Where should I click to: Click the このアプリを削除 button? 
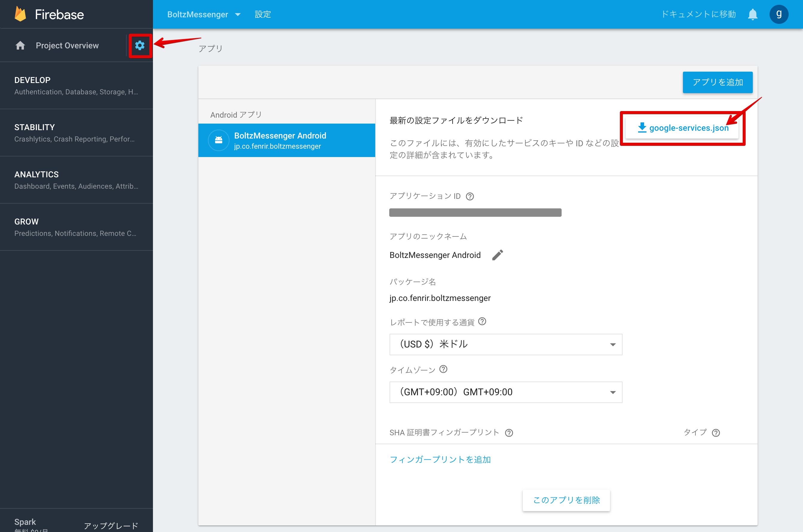[x=566, y=500]
